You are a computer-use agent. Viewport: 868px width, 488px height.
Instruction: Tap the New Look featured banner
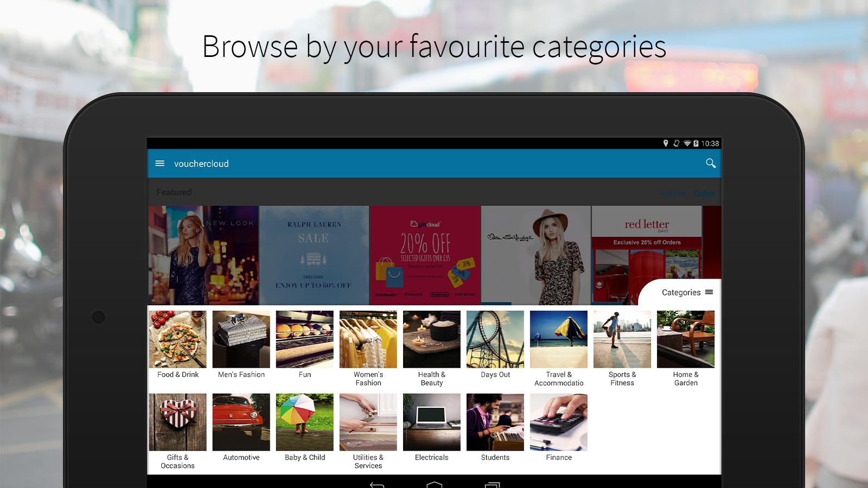203,255
